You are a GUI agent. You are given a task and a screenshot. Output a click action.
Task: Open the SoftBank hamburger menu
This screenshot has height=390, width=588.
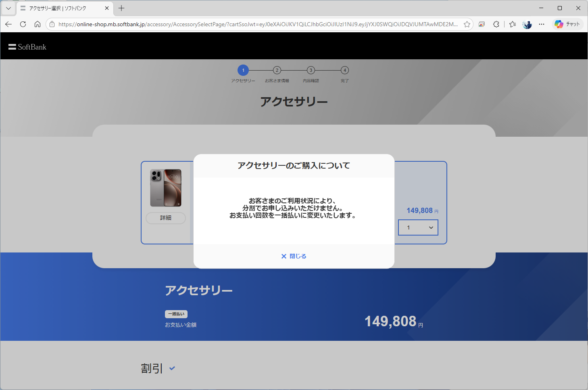pyautogui.click(x=12, y=46)
